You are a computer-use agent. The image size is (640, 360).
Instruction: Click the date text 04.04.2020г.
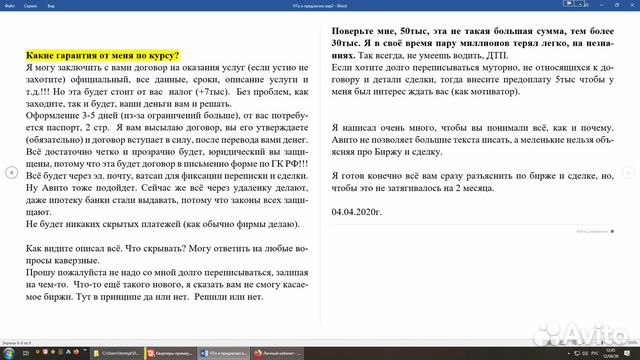click(357, 212)
